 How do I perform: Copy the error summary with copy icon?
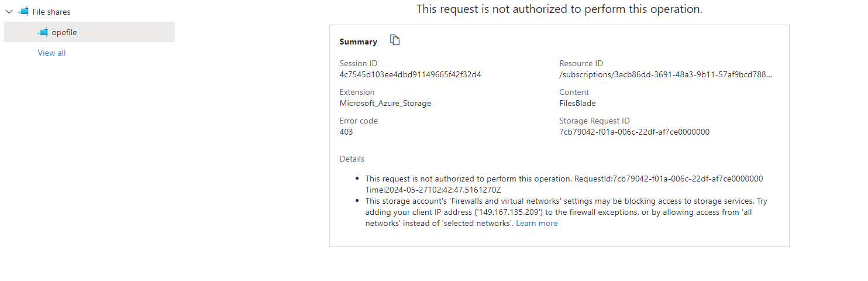pyautogui.click(x=395, y=40)
